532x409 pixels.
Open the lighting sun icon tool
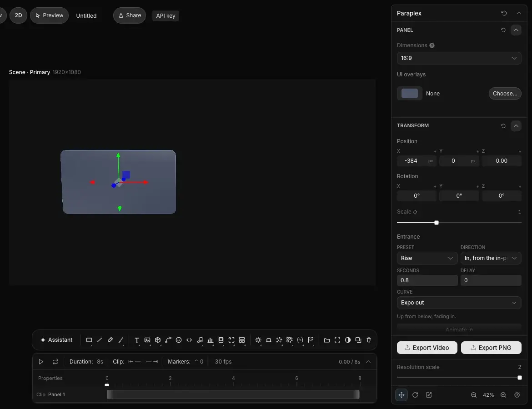pyautogui.click(x=258, y=340)
